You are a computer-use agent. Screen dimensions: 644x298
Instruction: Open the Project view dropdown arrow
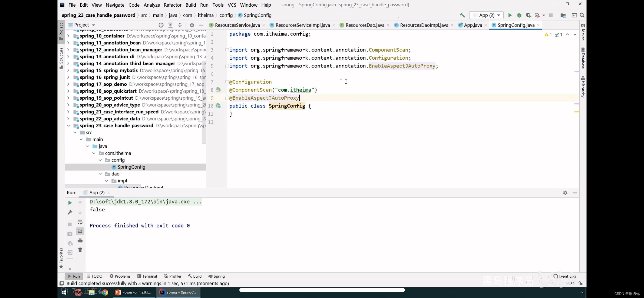click(93, 25)
